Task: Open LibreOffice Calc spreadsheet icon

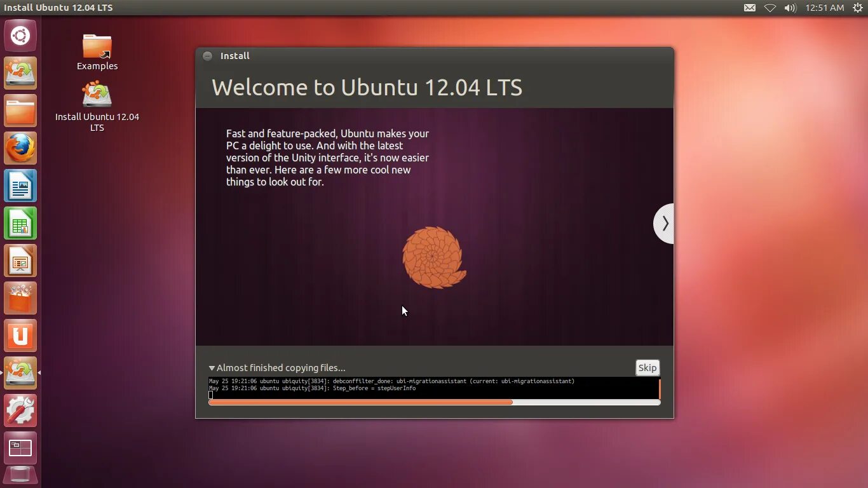Action: tap(20, 223)
